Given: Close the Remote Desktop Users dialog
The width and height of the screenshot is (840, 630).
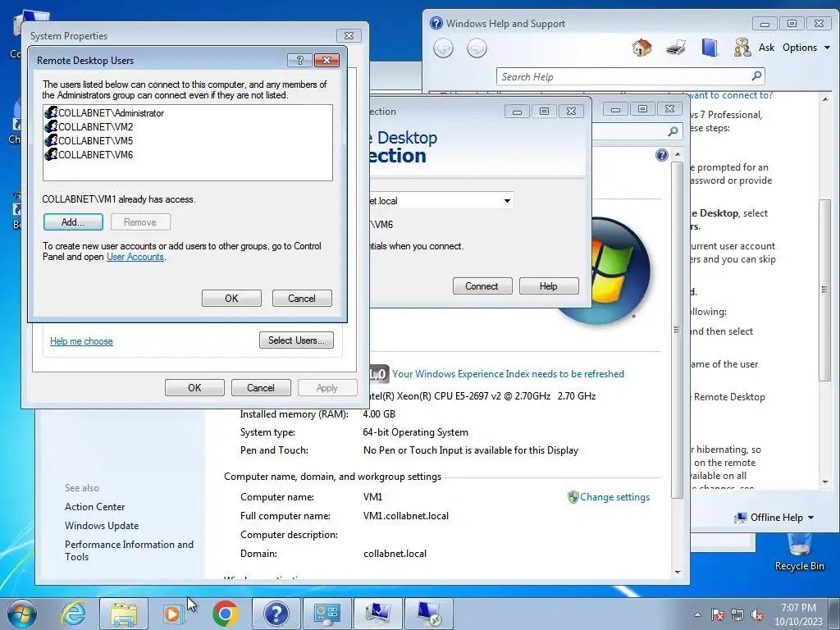Looking at the screenshot, I should (326, 60).
